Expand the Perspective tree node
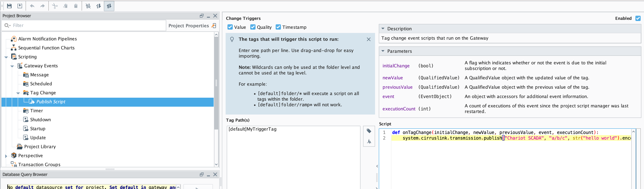This screenshot has height=189, width=644. (x=6, y=156)
